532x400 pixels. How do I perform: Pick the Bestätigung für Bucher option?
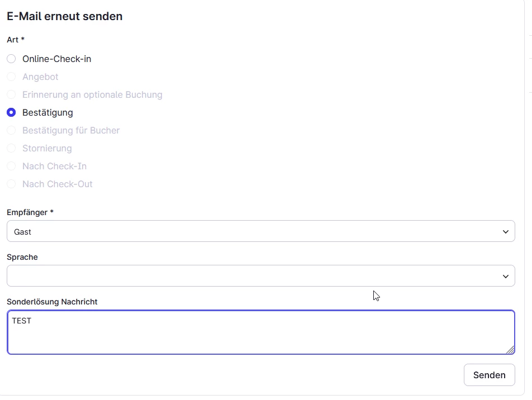point(11,130)
